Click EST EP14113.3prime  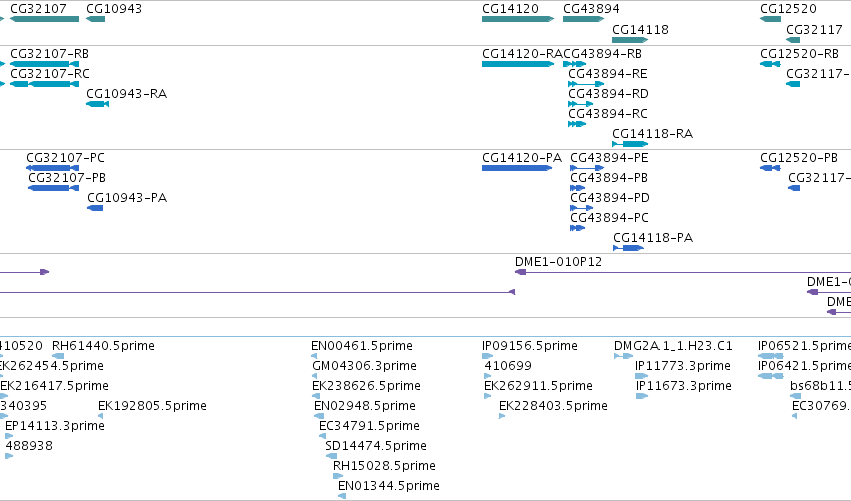tap(9, 436)
